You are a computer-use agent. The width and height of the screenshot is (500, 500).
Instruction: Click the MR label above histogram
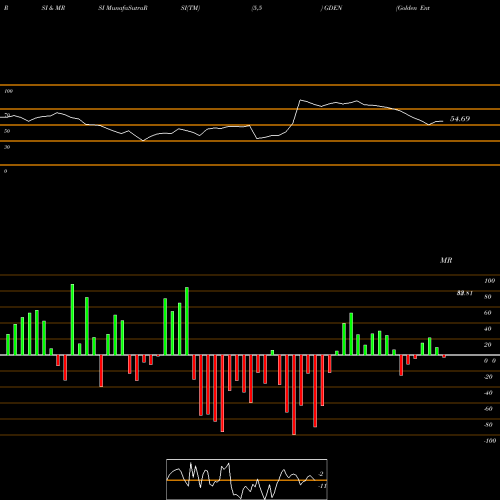[446, 260]
